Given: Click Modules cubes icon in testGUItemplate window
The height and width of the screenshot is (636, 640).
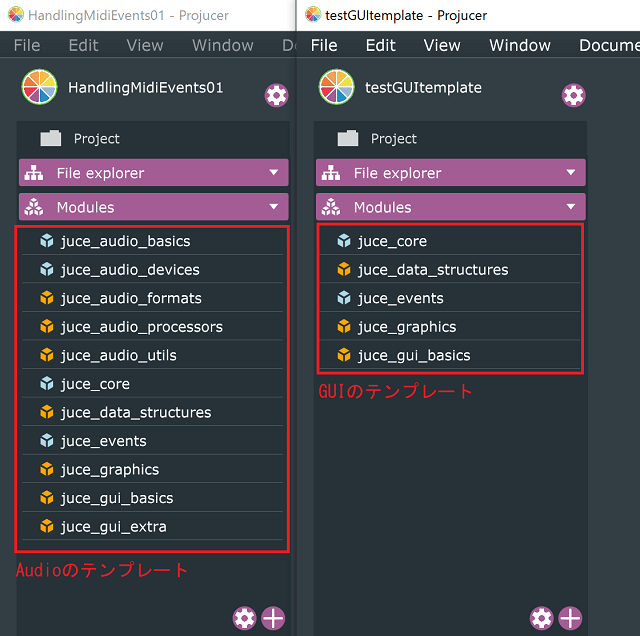Looking at the screenshot, I should pos(331,207).
